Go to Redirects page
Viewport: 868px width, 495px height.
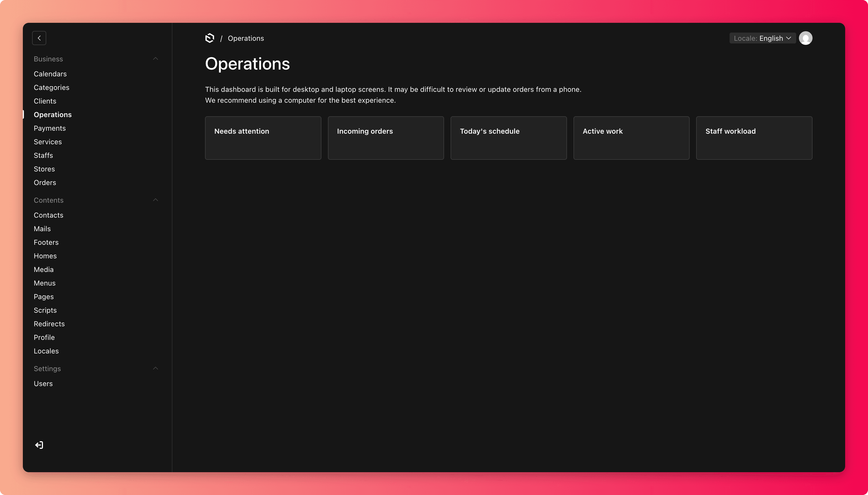tap(49, 324)
